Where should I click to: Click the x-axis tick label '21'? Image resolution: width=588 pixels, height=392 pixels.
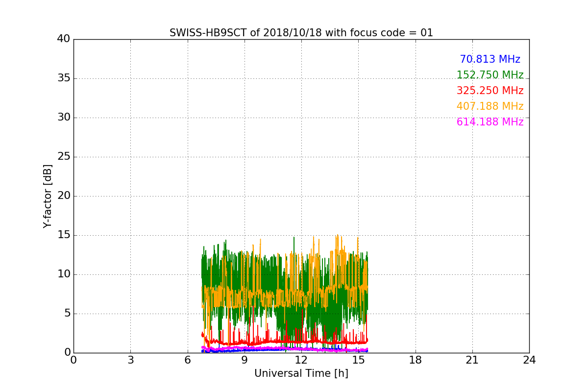472,360
